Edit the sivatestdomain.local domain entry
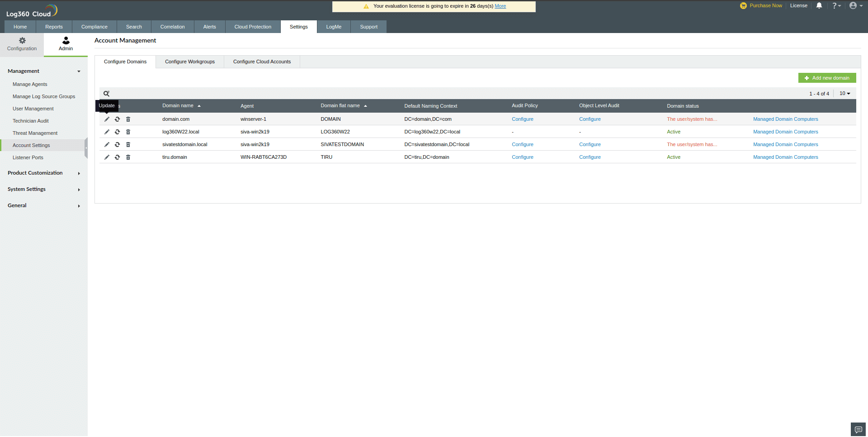This screenshot has height=437, width=868. click(107, 145)
